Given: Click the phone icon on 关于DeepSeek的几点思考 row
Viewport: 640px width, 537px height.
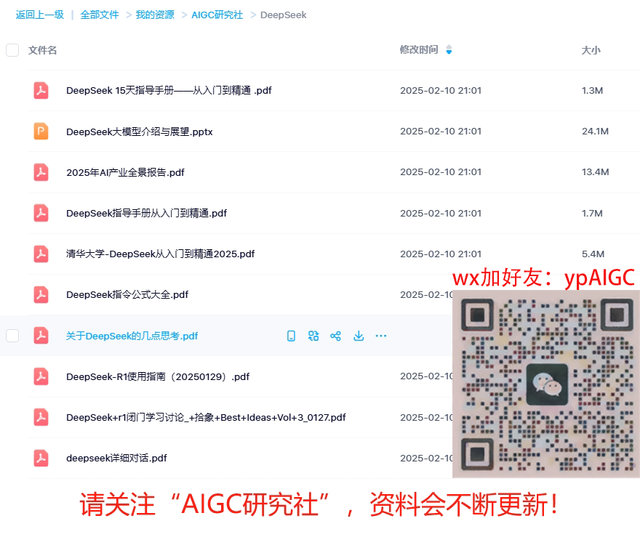Looking at the screenshot, I should 291,336.
